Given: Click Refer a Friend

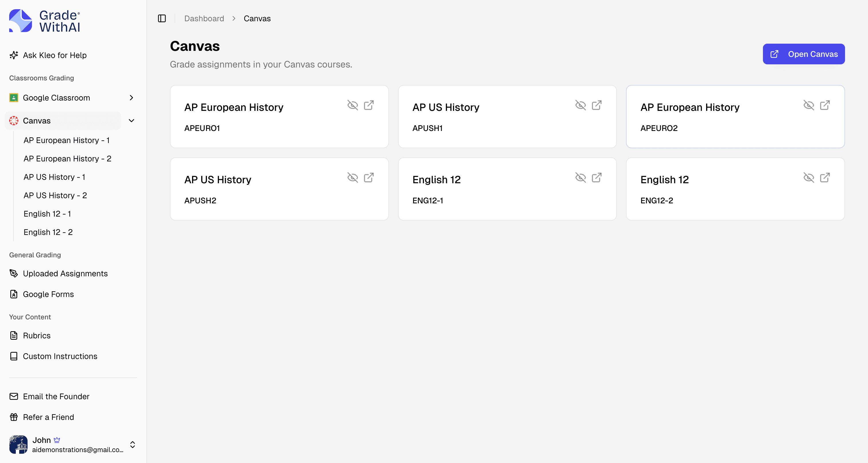Looking at the screenshot, I should 48,417.
